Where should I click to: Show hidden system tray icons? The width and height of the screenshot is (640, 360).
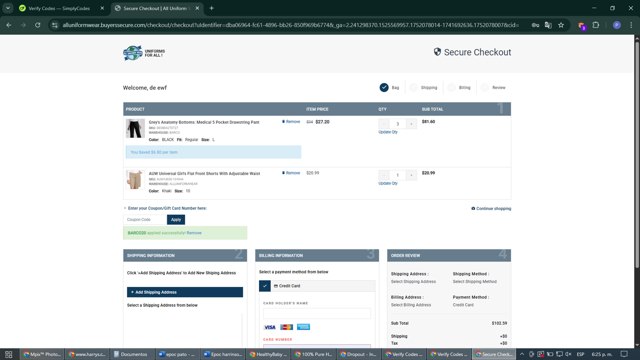tap(522, 354)
